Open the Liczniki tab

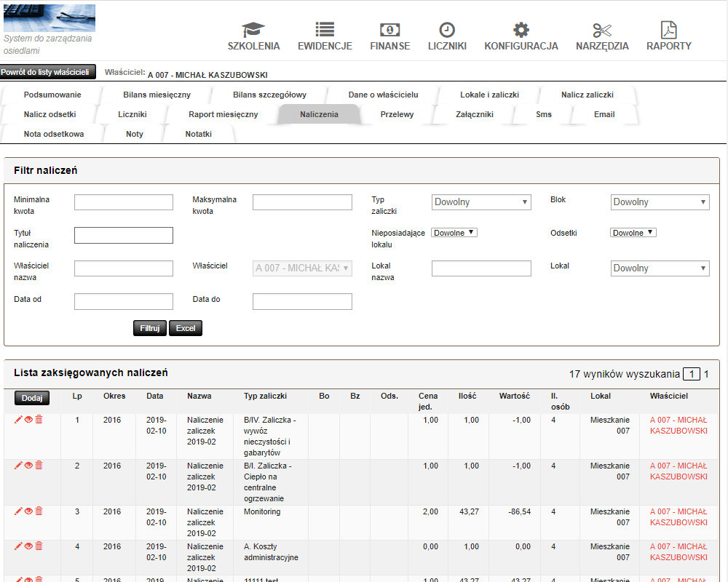tap(132, 114)
